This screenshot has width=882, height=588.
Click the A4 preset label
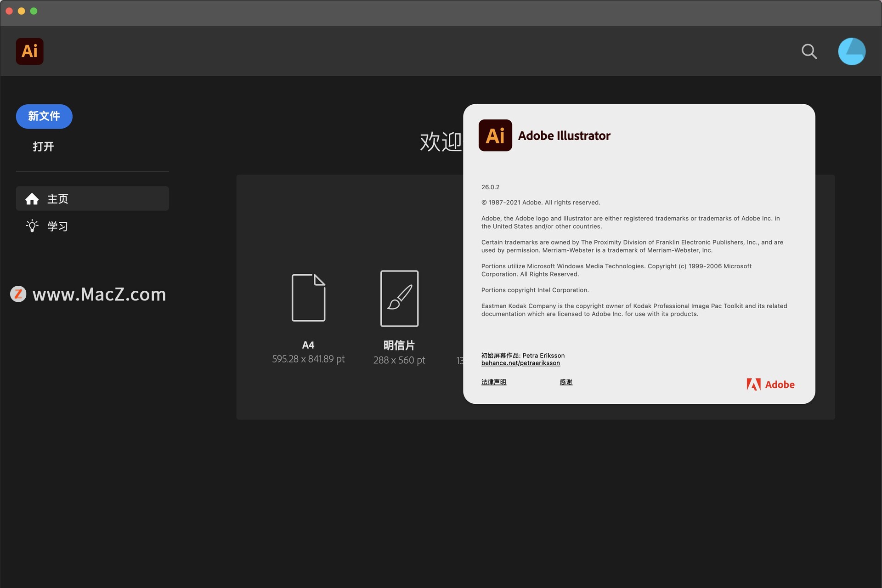coord(308,345)
